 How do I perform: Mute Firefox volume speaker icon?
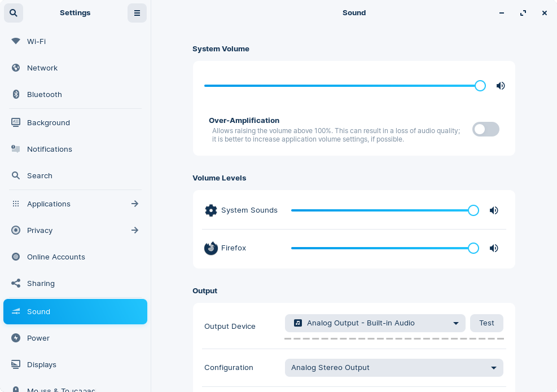(x=494, y=248)
